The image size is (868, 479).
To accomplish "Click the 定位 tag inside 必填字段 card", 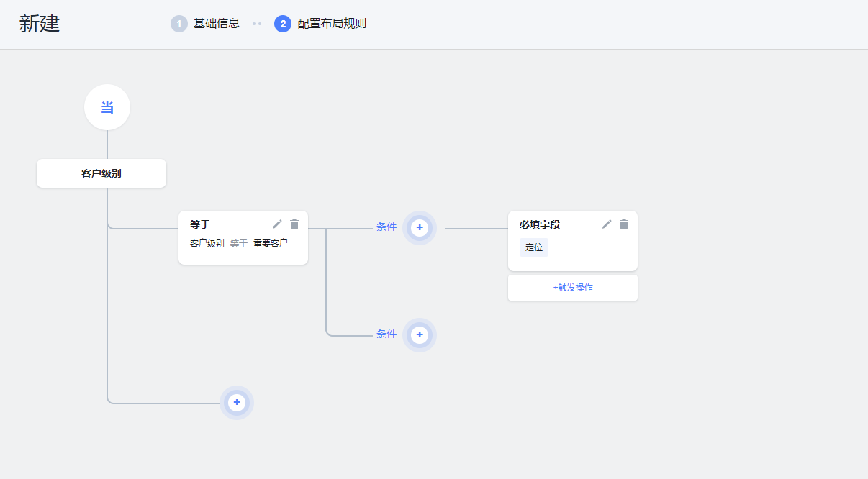I will 533,247.
